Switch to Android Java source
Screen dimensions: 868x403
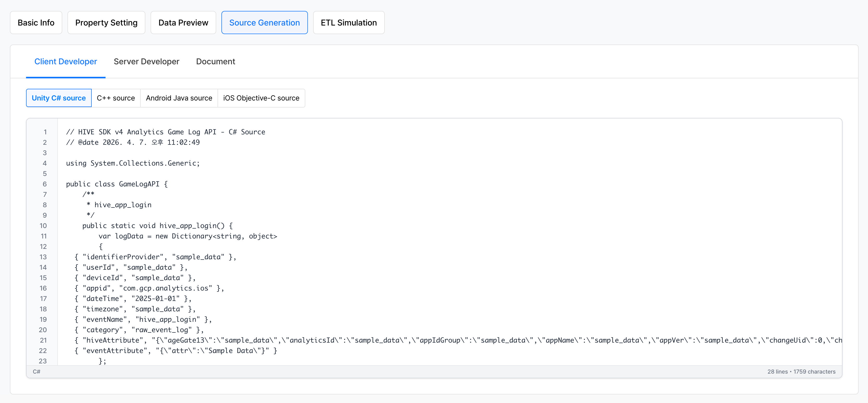(x=179, y=98)
